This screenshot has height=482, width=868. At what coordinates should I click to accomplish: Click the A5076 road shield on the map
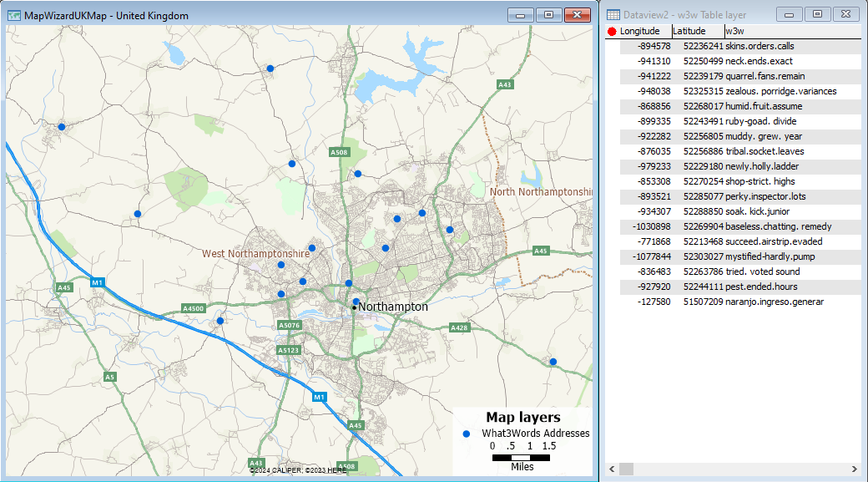(289, 325)
